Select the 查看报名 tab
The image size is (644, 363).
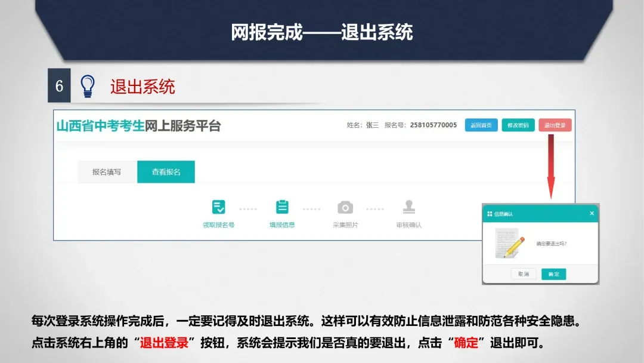pos(166,171)
